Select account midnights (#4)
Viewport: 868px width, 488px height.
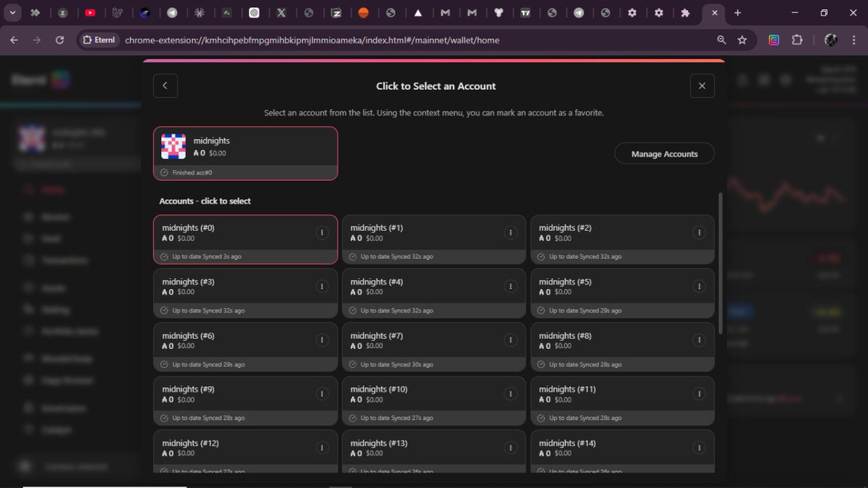tap(434, 293)
